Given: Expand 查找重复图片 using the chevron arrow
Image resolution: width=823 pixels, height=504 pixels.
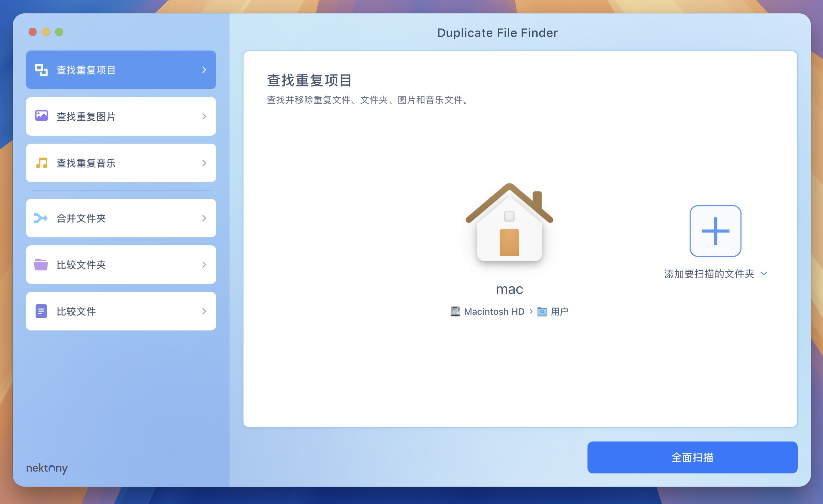Looking at the screenshot, I should pyautogui.click(x=204, y=116).
